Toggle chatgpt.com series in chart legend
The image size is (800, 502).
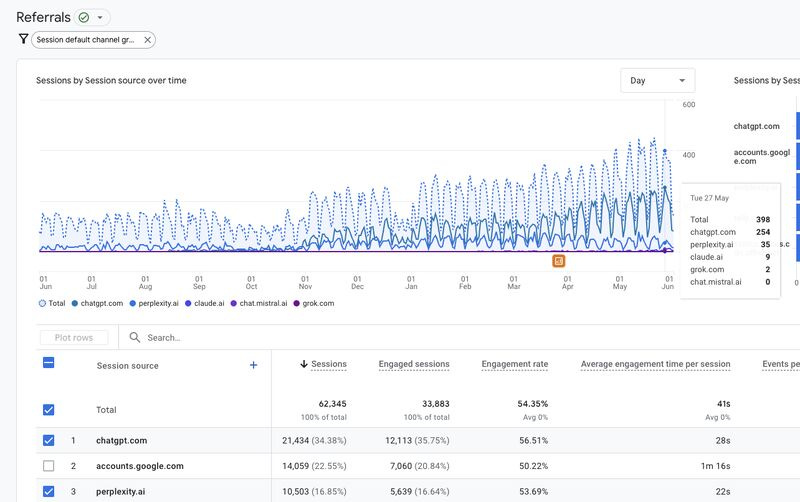click(97, 303)
